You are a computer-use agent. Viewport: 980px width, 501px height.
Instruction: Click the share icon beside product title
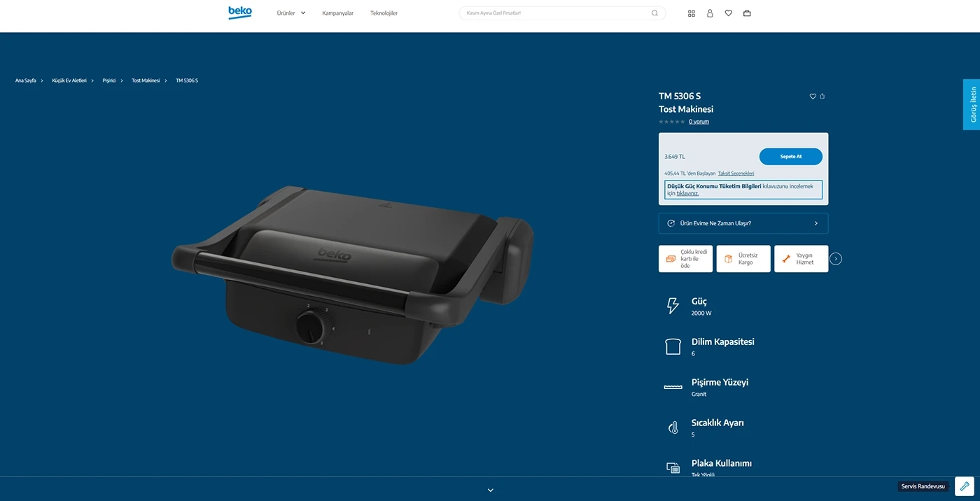click(822, 97)
